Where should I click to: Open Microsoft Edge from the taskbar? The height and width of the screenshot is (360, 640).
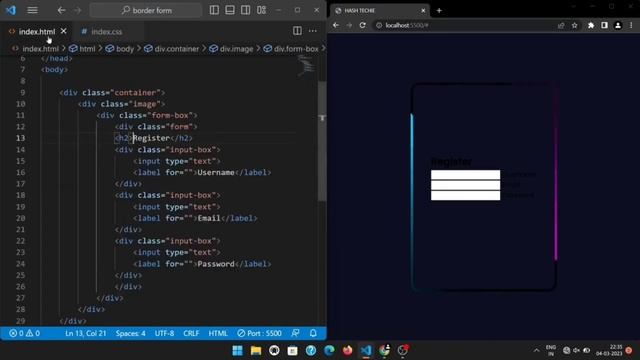coord(329,350)
